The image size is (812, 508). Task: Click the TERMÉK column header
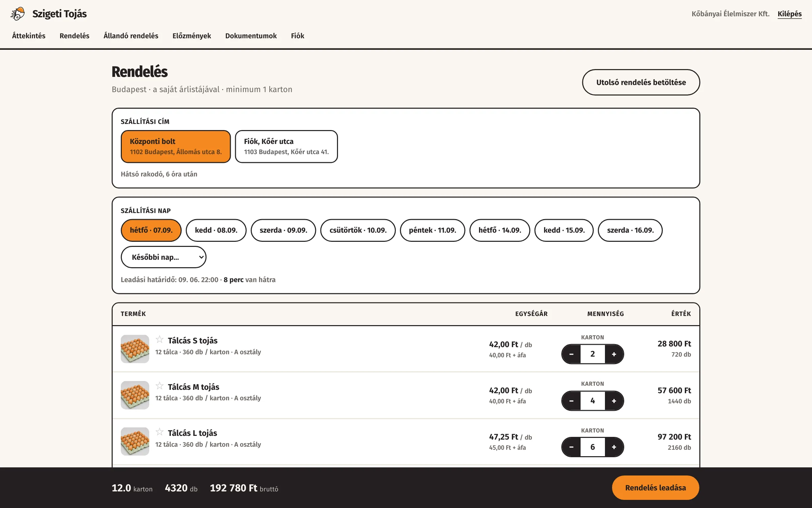click(133, 314)
